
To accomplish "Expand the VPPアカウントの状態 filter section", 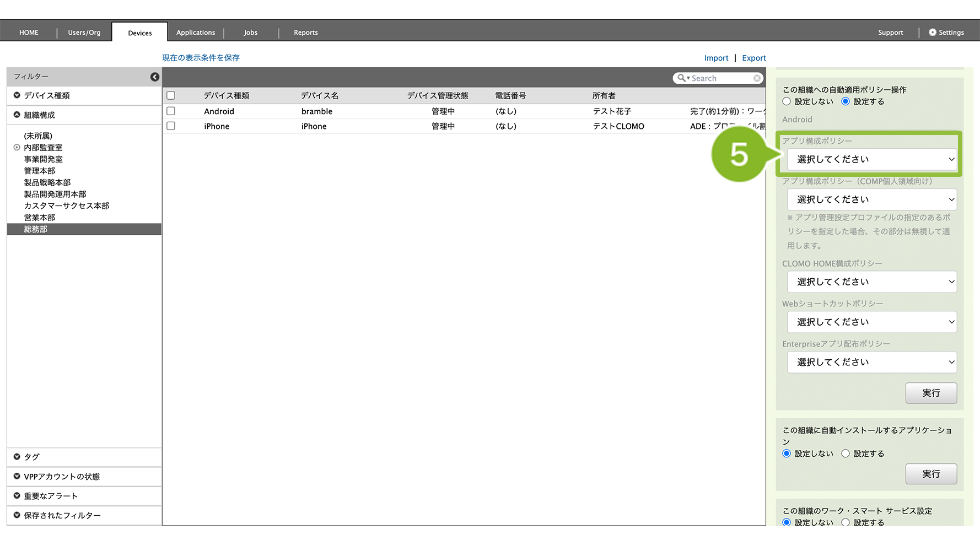I will point(17,476).
